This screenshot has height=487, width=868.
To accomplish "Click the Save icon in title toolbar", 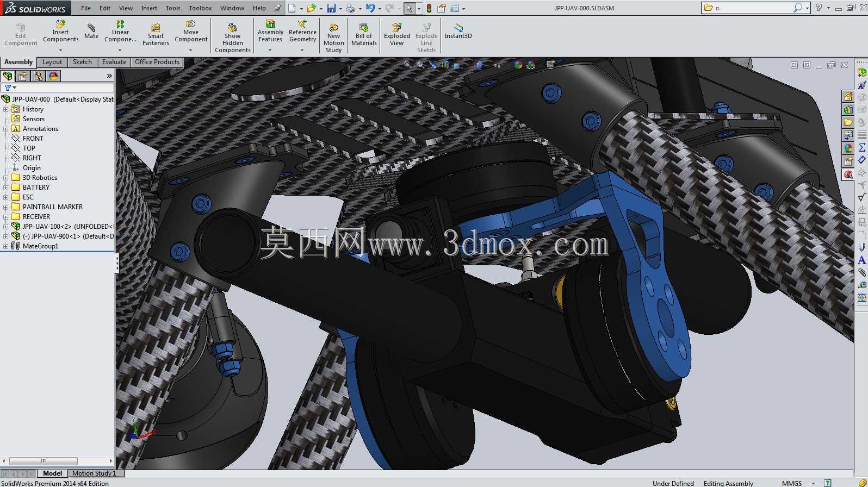I will tap(331, 8).
